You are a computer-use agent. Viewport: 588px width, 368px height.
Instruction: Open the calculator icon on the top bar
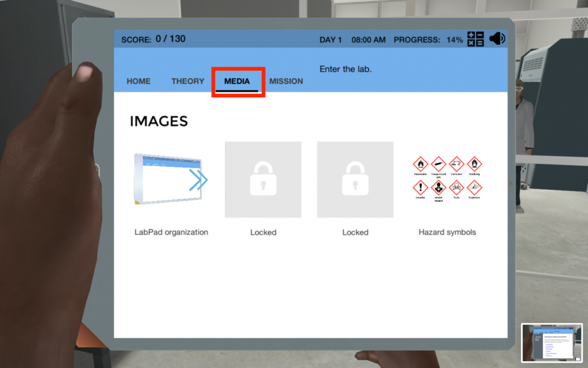(475, 40)
